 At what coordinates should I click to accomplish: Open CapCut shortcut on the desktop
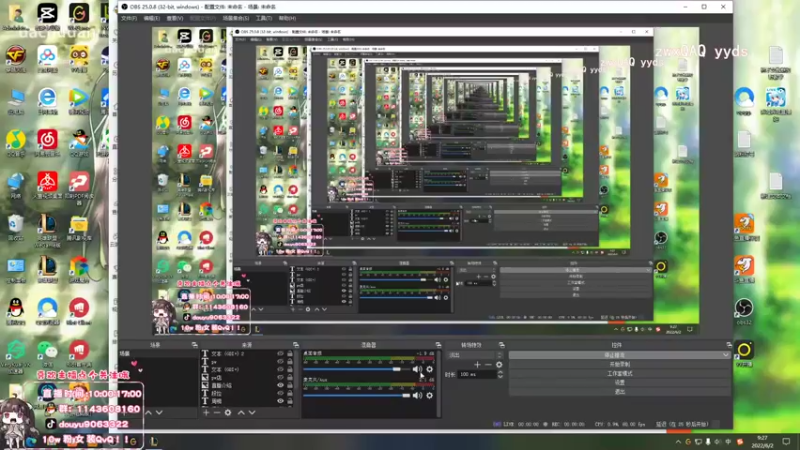[x=47, y=16]
